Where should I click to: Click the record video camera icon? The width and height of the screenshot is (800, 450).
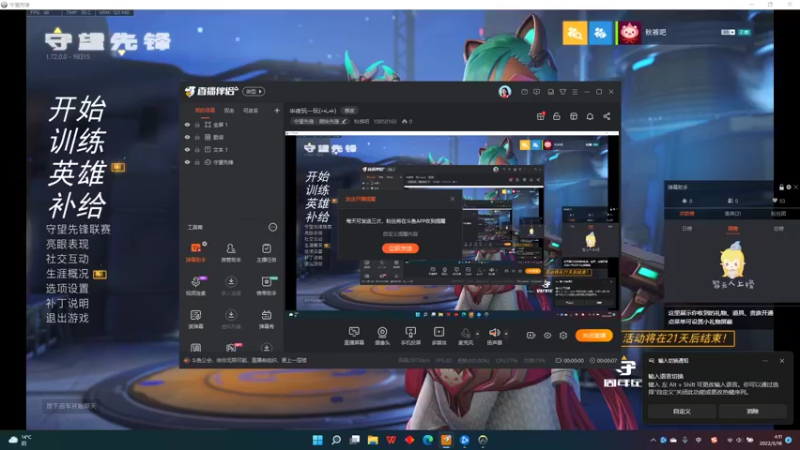click(531, 335)
